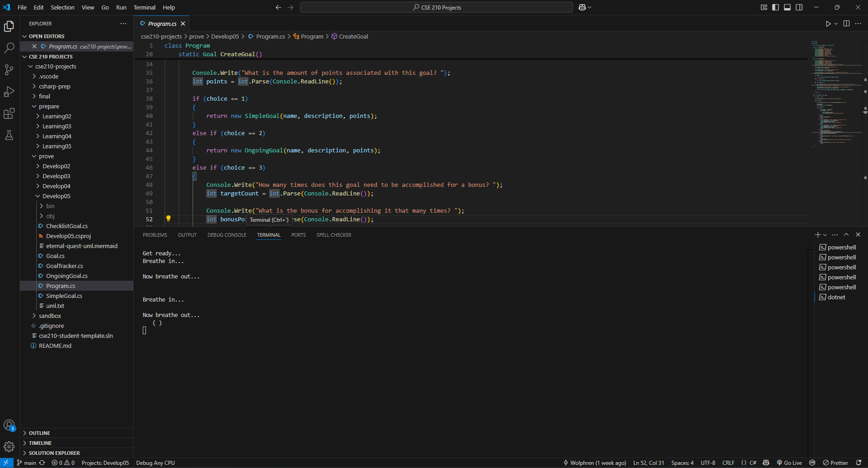Click the lightbulb code action icon

click(168, 219)
